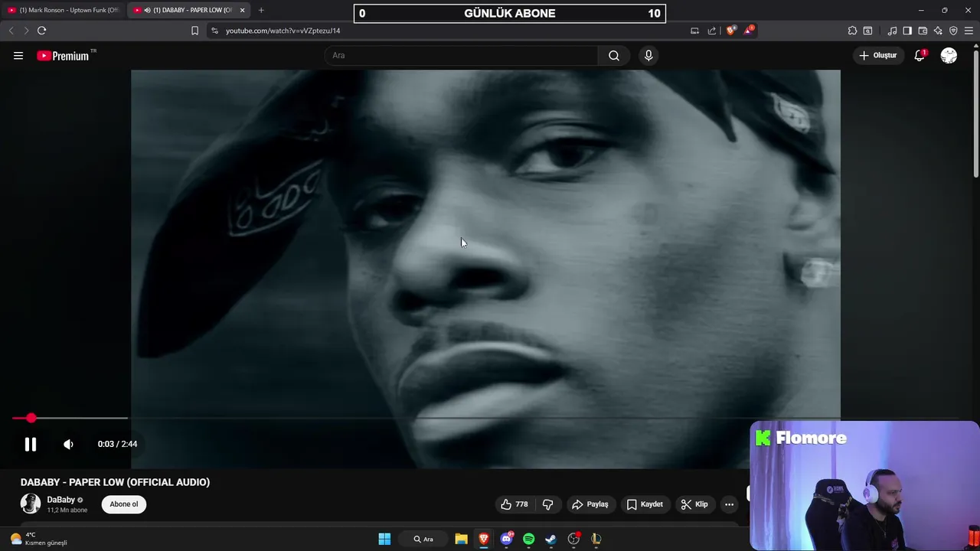This screenshot has width=980, height=551.
Task: Open the DaBaby channel avatar
Action: click(x=31, y=504)
